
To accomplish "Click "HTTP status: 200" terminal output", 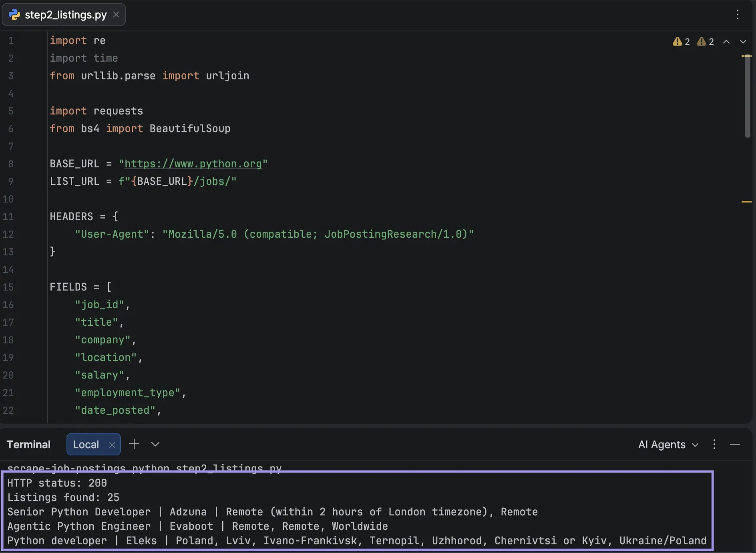I will click(x=57, y=483).
